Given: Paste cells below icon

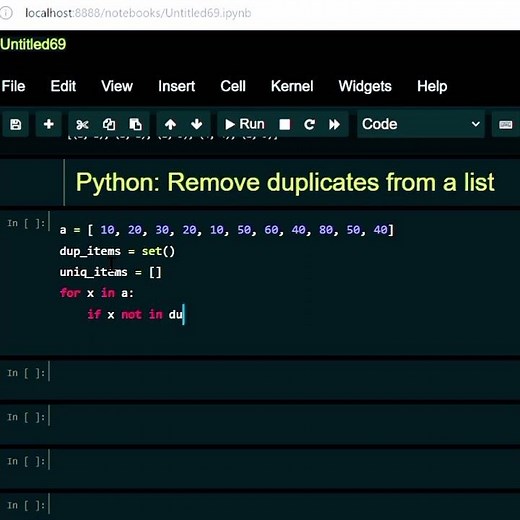Looking at the screenshot, I should 135,125.
